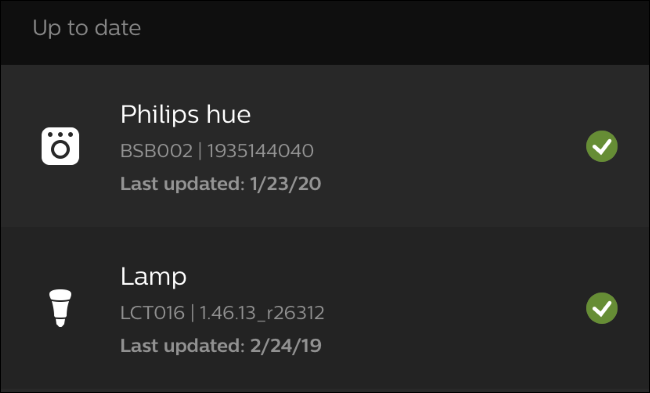
Task: Click firmware version 1.46.13_r26312
Action: point(262,313)
